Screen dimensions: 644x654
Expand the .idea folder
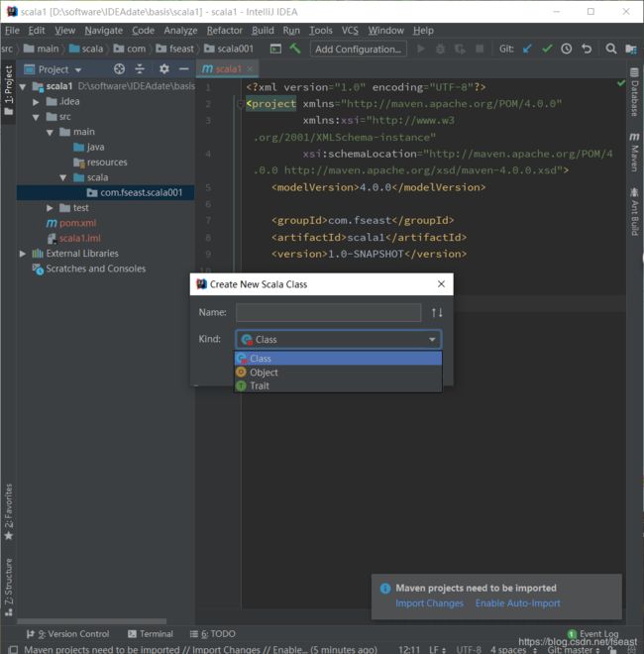(x=36, y=102)
